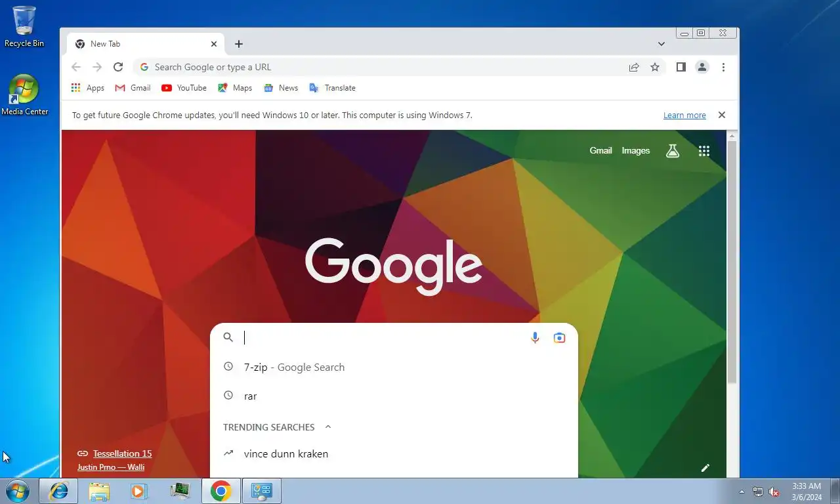Start voice search with microphone icon
840x504 pixels.
click(535, 337)
